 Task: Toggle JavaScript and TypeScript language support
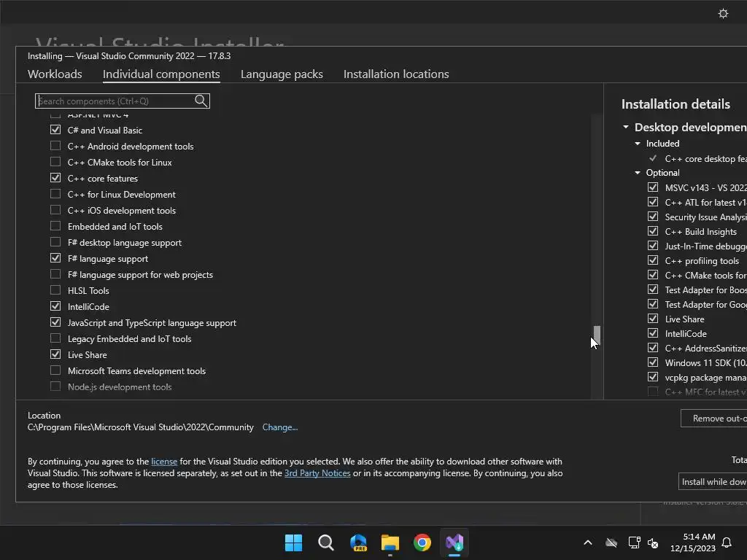pos(55,322)
